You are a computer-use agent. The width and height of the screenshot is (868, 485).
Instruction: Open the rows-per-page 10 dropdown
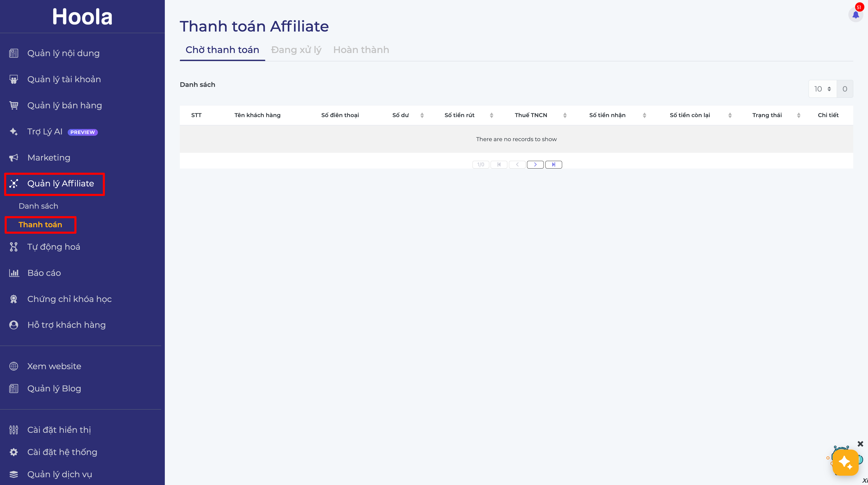(822, 89)
